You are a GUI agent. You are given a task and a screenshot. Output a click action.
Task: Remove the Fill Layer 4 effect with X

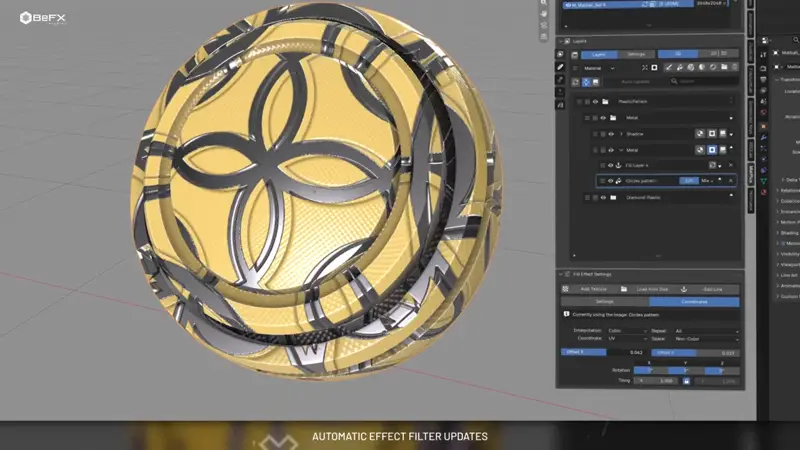pyautogui.click(x=731, y=165)
